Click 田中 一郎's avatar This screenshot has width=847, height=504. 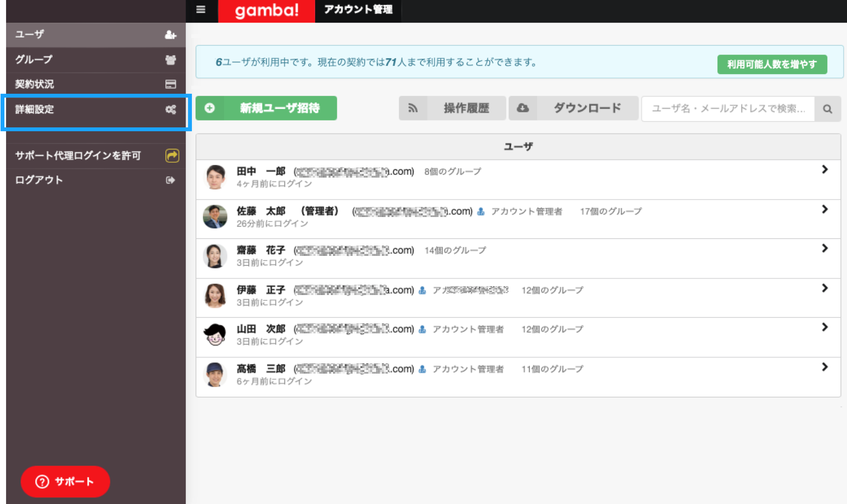[x=215, y=177]
